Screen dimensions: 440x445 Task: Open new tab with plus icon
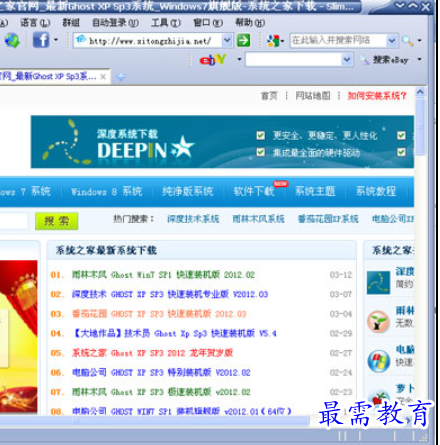pyautogui.click(x=120, y=77)
